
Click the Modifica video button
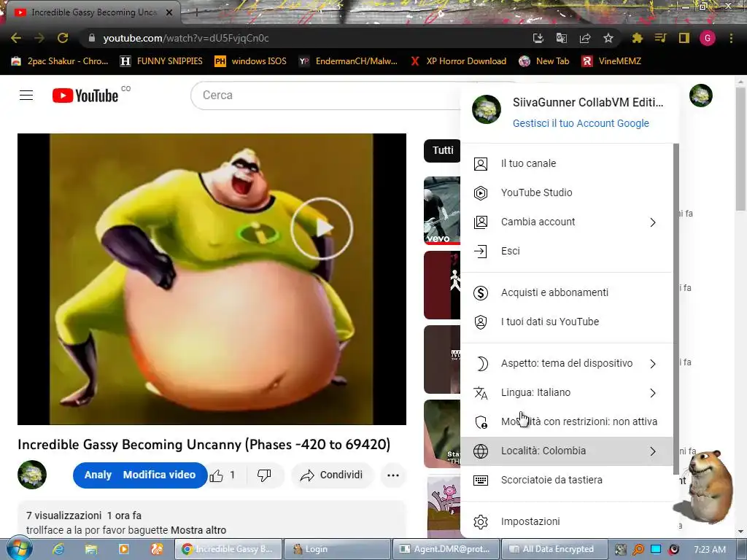point(159,475)
